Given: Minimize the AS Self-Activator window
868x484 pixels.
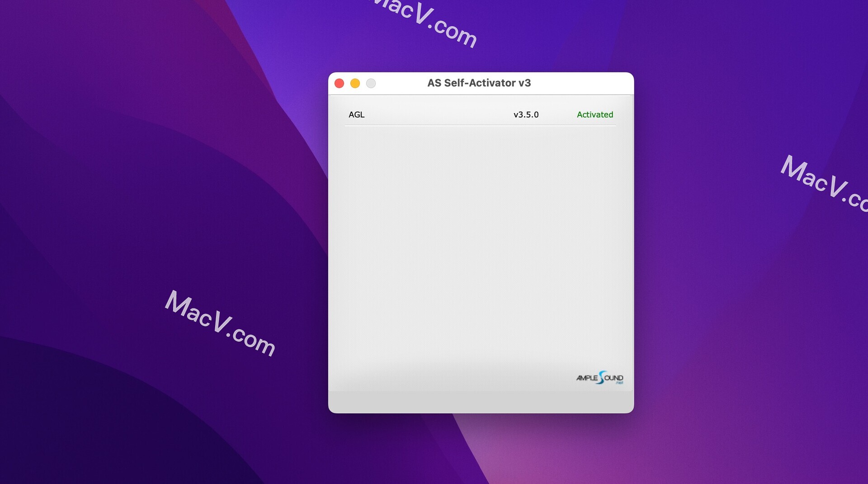Looking at the screenshot, I should [x=355, y=83].
